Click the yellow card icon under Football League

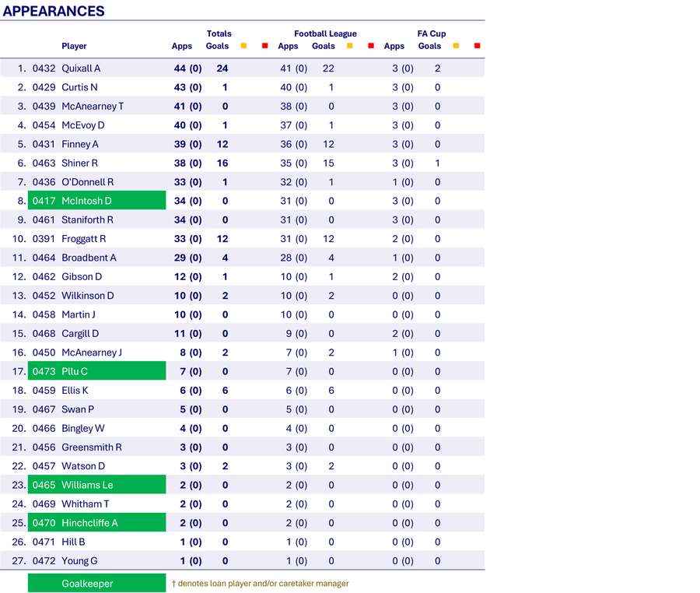[x=349, y=46]
